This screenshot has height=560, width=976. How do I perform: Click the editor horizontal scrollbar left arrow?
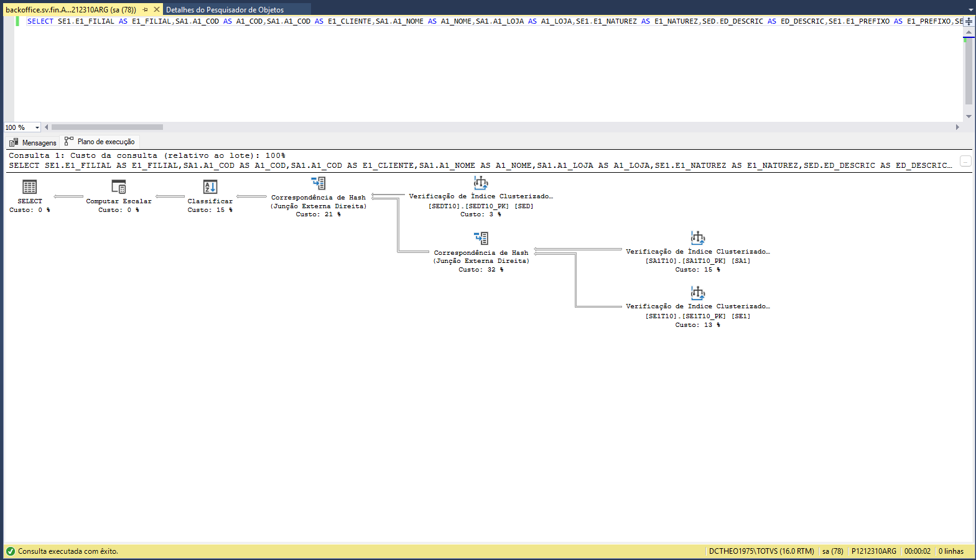point(47,127)
